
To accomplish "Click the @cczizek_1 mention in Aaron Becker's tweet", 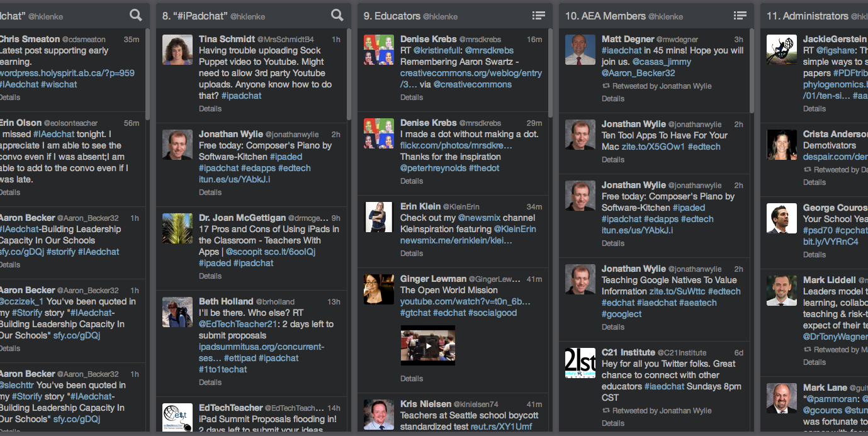I will tap(21, 301).
